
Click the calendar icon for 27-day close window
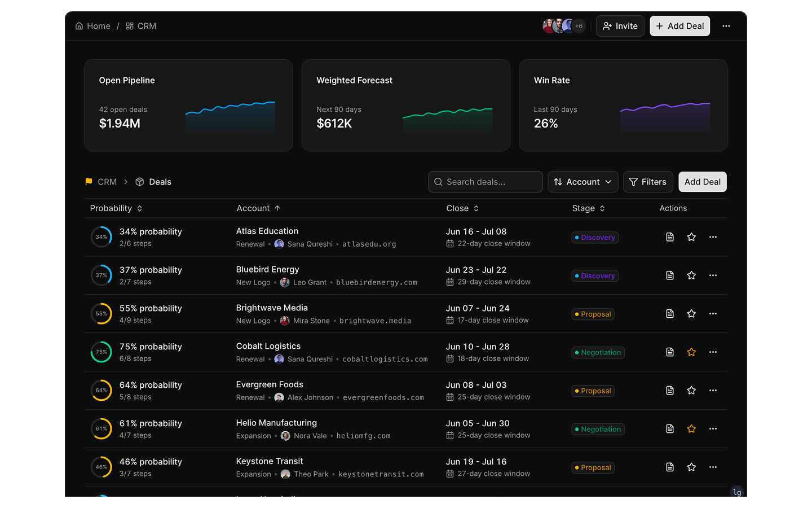click(450, 474)
